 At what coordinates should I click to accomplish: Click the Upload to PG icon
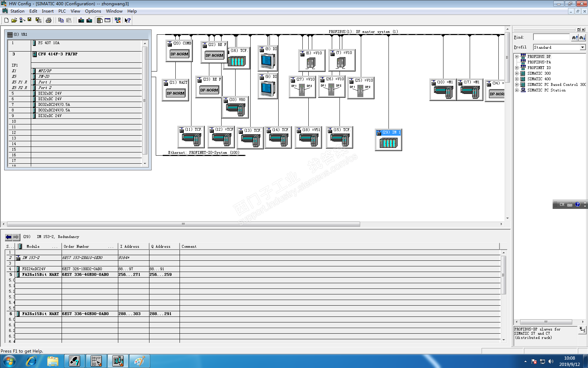[89, 20]
